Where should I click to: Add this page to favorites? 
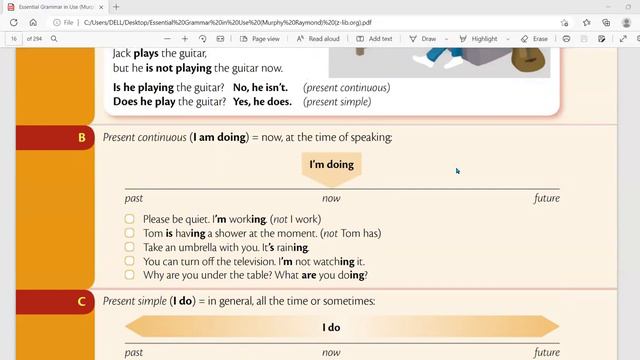coord(564,23)
